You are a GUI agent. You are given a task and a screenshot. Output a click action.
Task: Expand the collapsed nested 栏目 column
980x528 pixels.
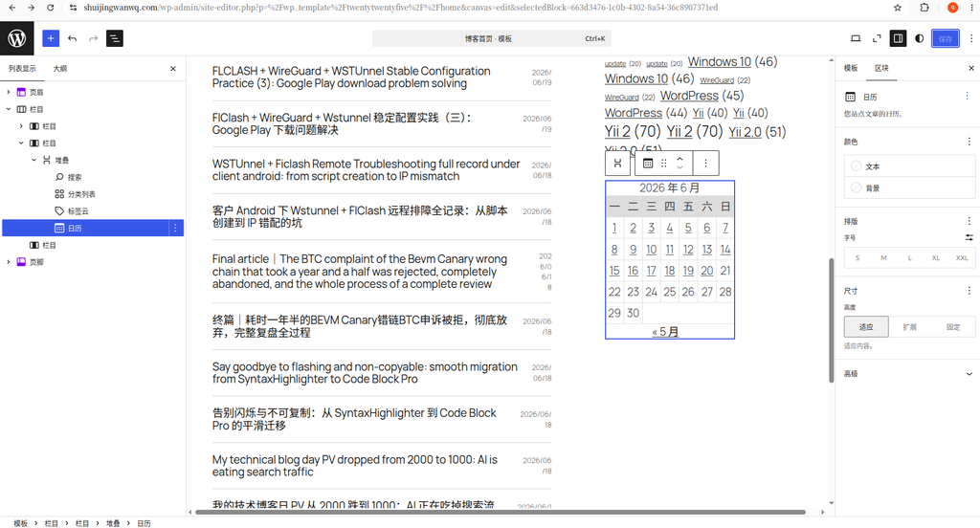click(x=21, y=125)
